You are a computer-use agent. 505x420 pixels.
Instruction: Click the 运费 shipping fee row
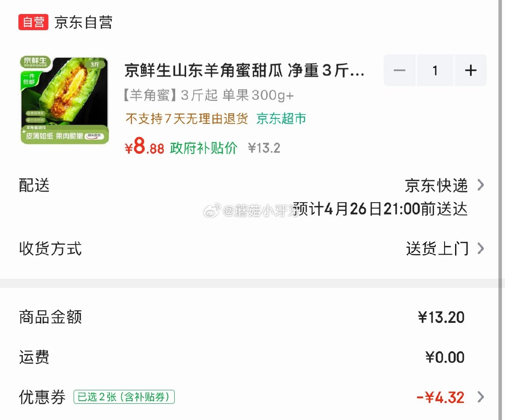point(34,357)
